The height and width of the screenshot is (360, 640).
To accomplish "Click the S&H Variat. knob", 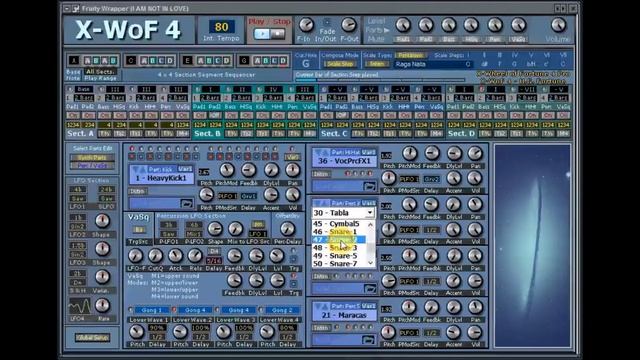I will [102, 277].
